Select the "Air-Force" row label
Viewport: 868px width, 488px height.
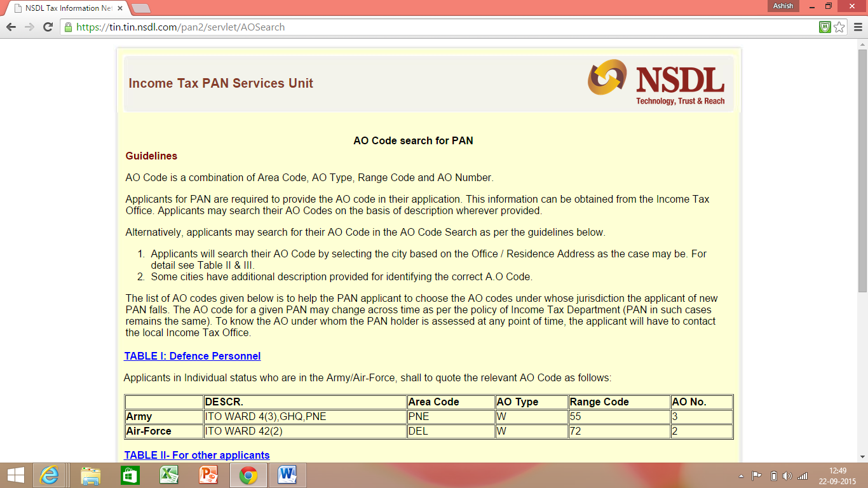[164, 431]
